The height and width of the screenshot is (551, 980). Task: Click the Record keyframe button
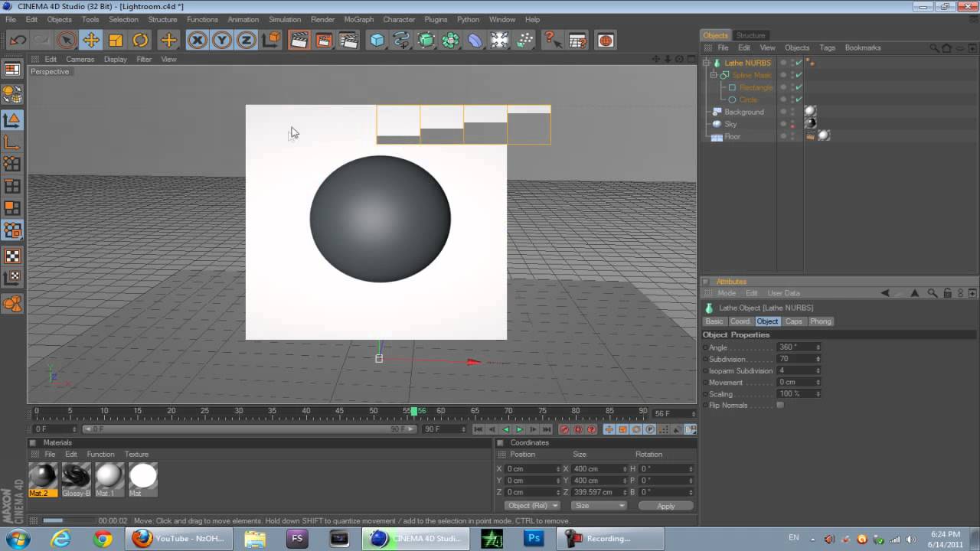(564, 429)
